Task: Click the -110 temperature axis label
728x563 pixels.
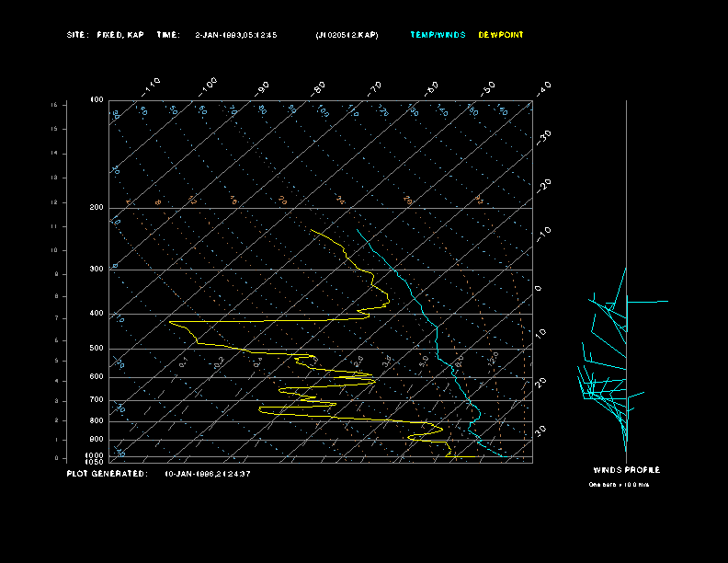Action: (151, 87)
